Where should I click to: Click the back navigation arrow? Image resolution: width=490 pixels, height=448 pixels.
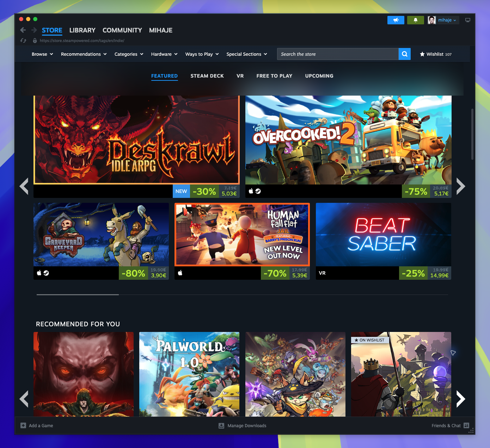(23, 30)
